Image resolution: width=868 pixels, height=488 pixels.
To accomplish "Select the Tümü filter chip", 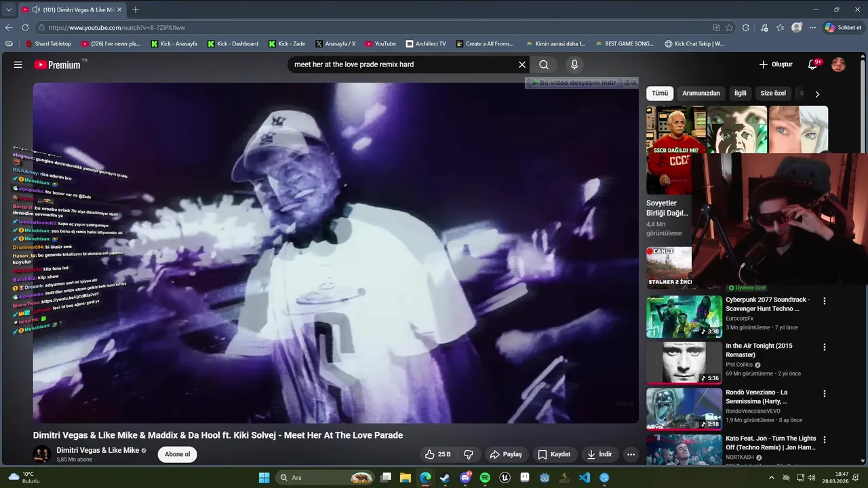I will 660,94.
